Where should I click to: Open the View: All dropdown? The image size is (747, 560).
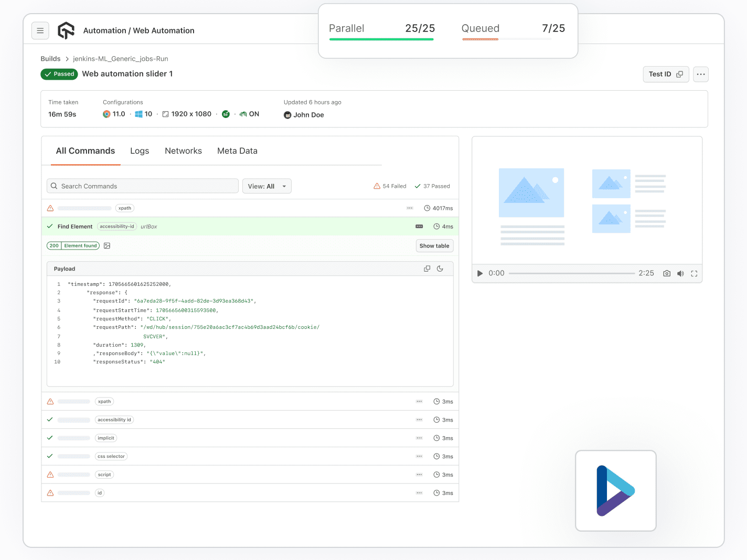[x=266, y=186]
